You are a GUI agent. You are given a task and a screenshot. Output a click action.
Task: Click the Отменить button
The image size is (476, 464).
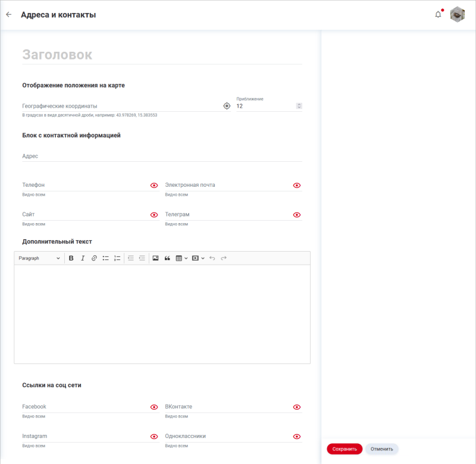[381, 449]
